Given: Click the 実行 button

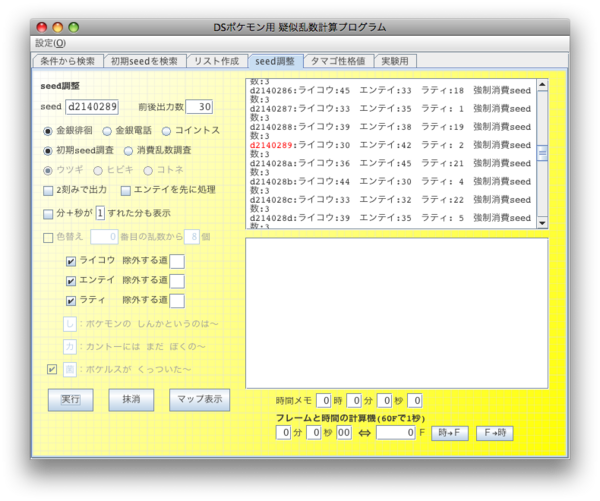Looking at the screenshot, I should click(70, 400).
